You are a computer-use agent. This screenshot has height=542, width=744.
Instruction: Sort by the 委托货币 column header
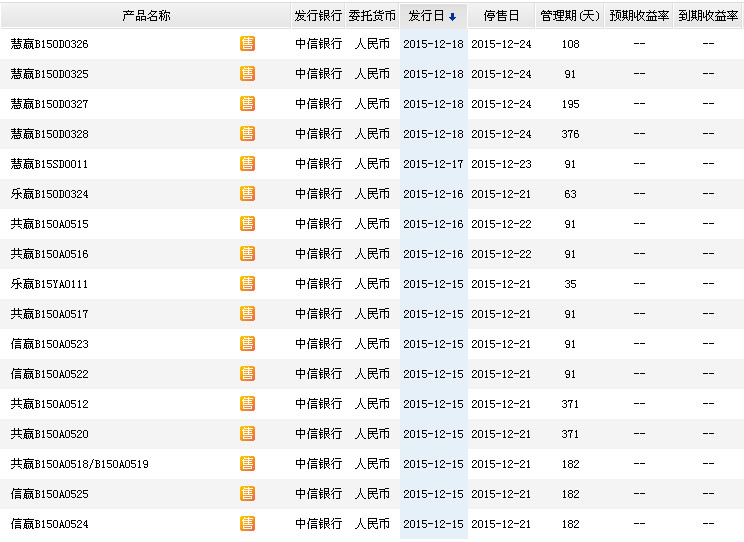(372, 16)
